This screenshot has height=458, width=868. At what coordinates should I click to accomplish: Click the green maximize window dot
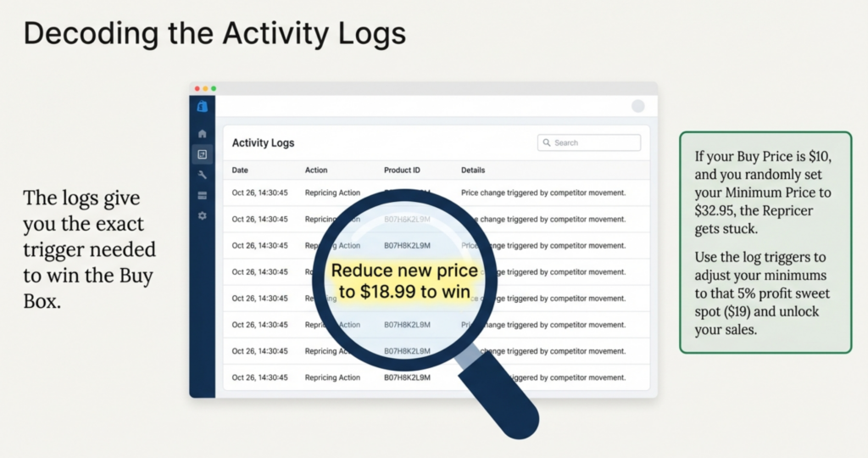(214, 88)
